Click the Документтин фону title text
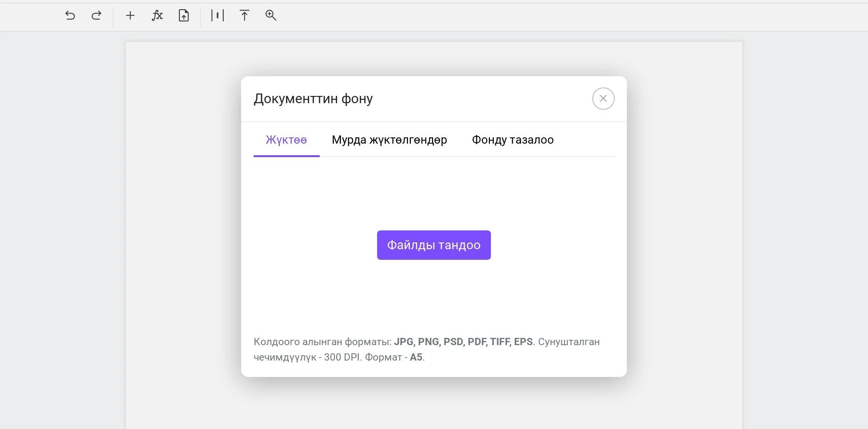 tap(313, 98)
